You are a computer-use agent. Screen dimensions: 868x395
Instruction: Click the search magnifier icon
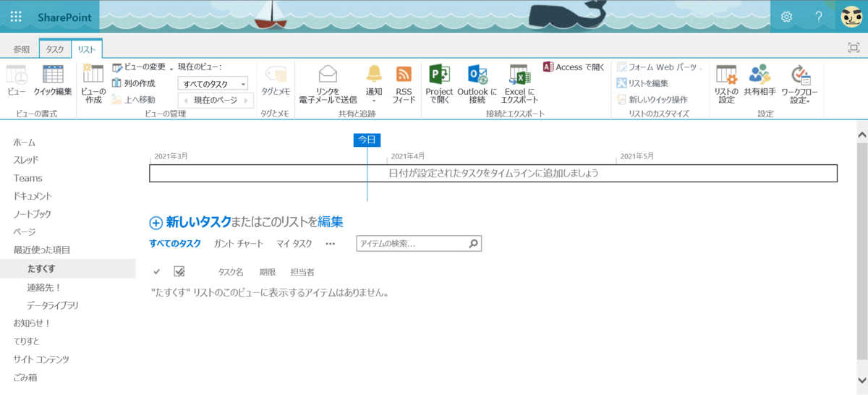(474, 244)
